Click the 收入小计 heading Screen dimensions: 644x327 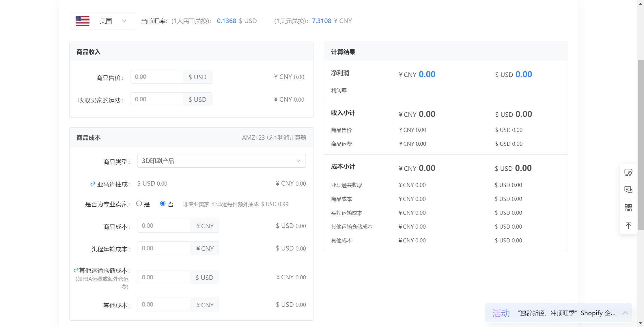pyautogui.click(x=343, y=113)
